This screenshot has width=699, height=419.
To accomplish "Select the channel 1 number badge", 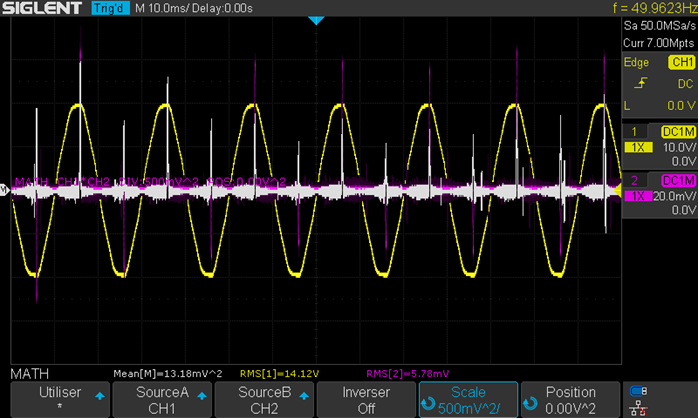I will [634, 131].
